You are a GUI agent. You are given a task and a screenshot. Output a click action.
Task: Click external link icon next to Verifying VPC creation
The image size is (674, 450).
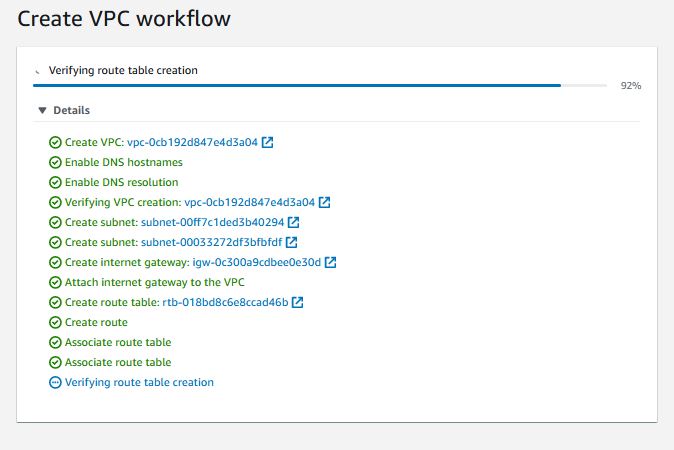(x=325, y=202)
